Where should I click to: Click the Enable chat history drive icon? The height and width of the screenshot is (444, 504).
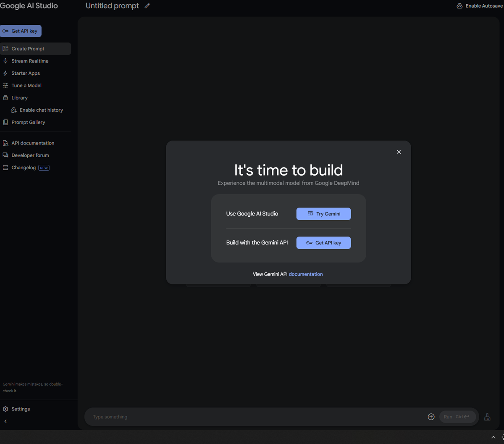pos(14,110)
